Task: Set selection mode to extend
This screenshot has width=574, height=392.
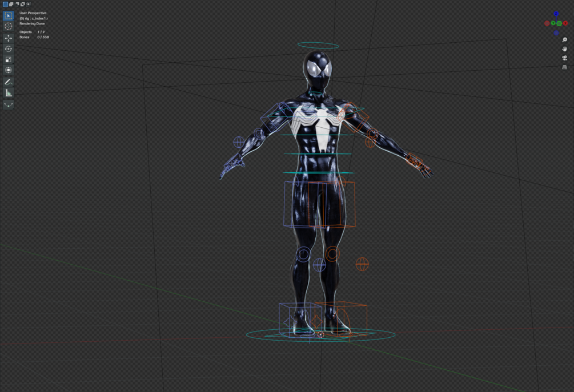Action: (x=11, y=5)
